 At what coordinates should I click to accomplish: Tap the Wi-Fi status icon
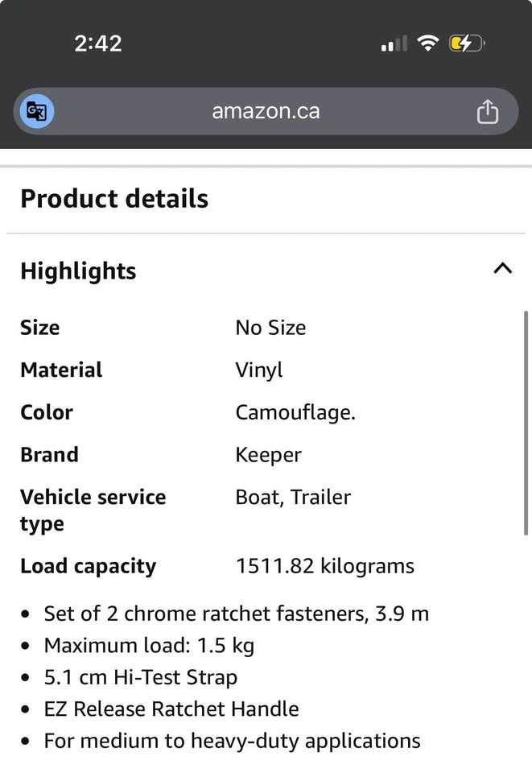(x=427, y=43)
